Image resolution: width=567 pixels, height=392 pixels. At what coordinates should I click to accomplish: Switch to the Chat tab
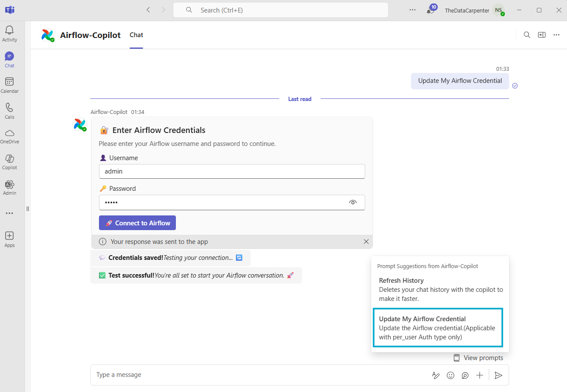pyautogui.click(x=136, y=35)
